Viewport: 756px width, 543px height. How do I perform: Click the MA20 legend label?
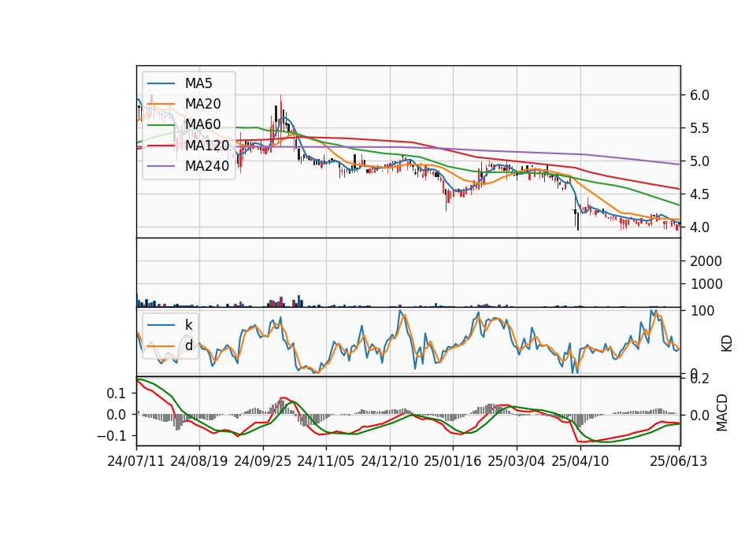coord(202,104)
